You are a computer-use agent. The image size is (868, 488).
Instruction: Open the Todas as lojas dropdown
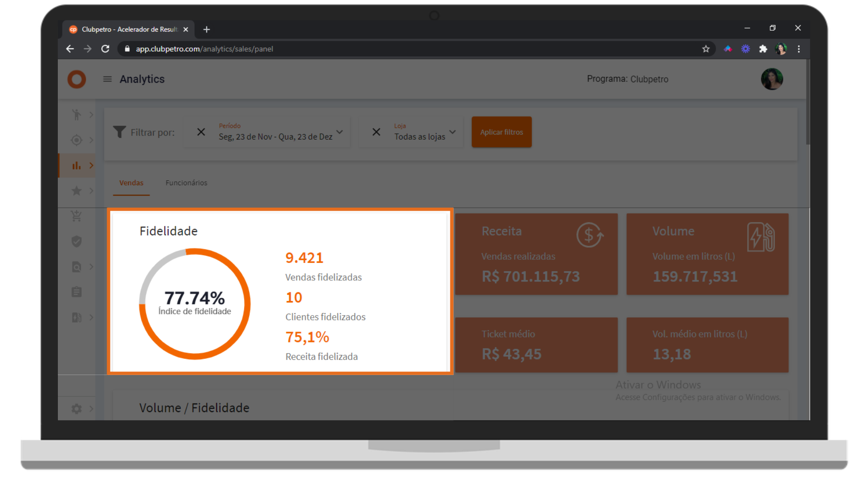tap(453, 132)
